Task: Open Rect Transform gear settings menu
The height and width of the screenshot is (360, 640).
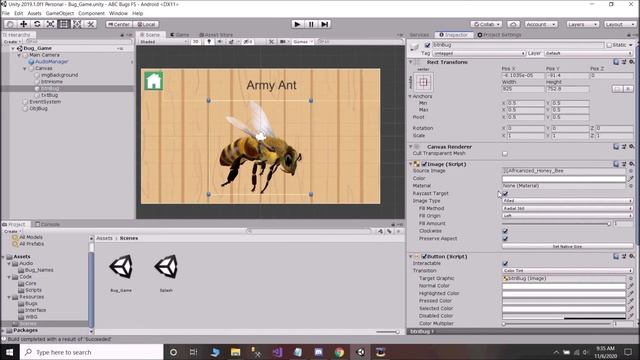Action: (x=631, y=62)
